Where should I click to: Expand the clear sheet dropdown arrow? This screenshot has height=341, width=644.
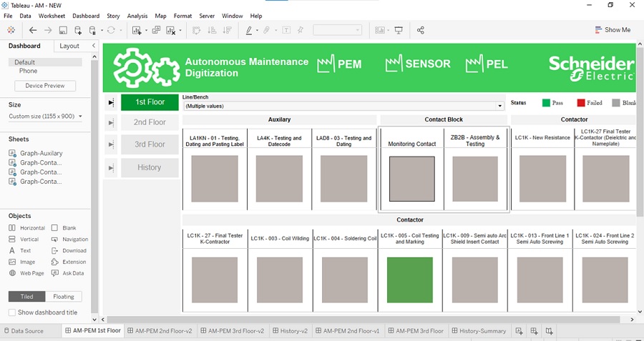tap(180, 30)
